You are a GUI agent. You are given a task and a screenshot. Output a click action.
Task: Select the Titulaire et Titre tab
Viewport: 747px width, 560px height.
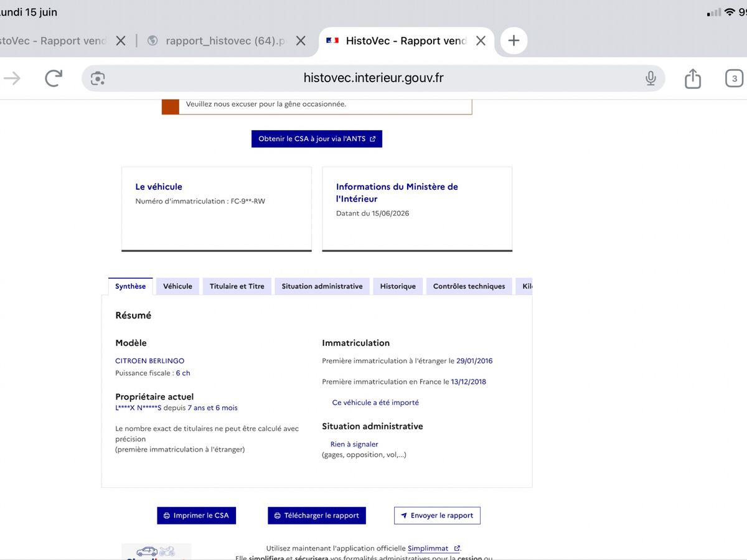click(x=237, y=286)
